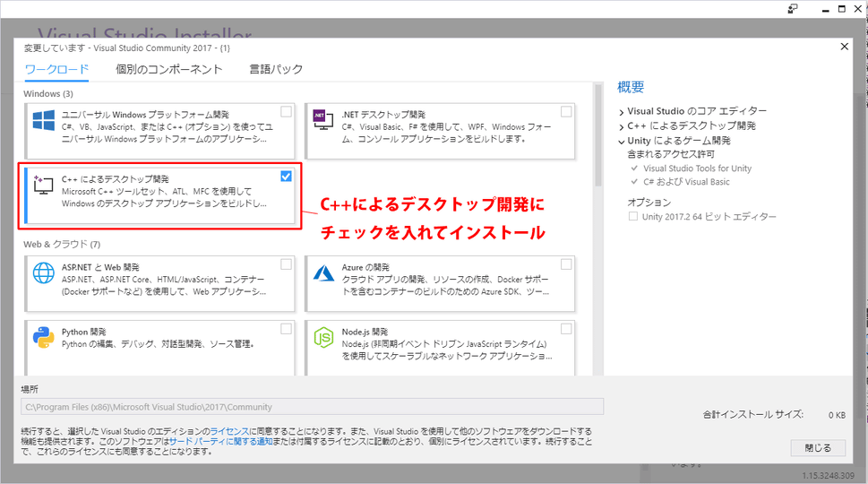
Task: Click the Web & クラウド (7) heading
Action: (62, 244)
